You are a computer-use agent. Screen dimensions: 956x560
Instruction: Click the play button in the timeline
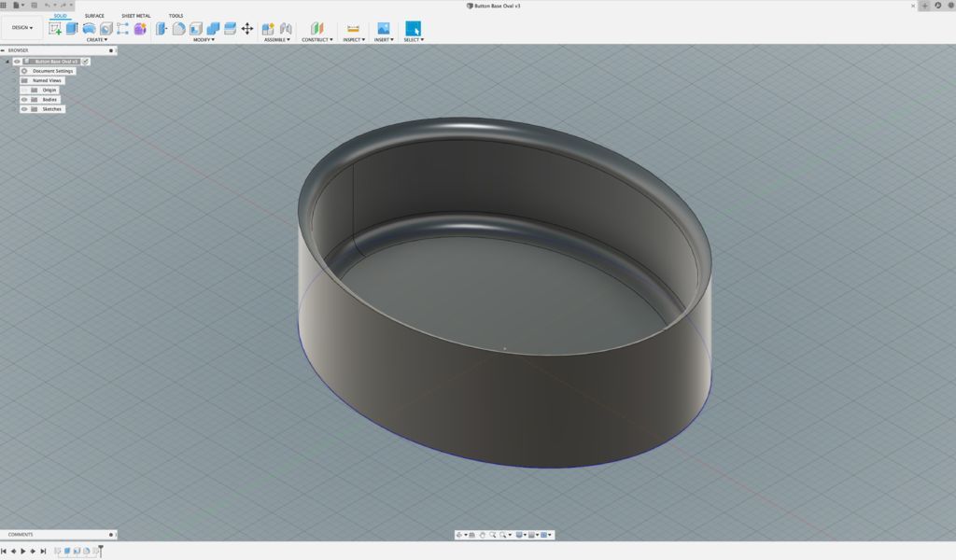click(23, 551)
